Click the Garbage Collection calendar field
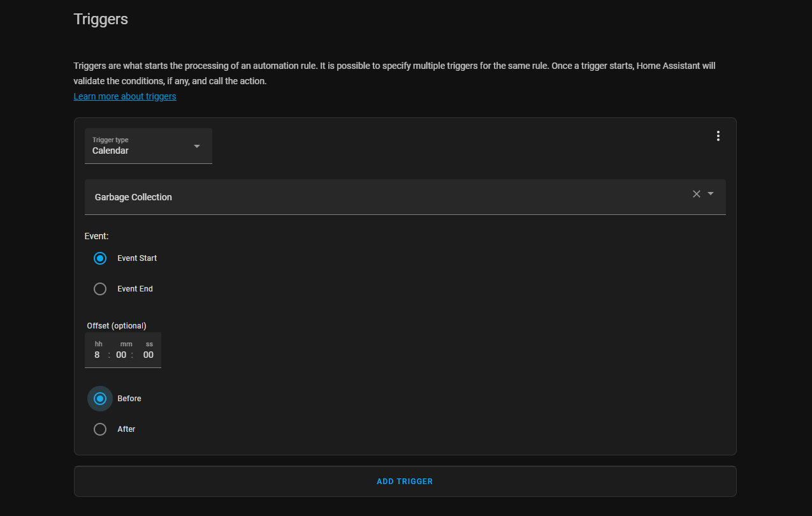 click(405, 197)
